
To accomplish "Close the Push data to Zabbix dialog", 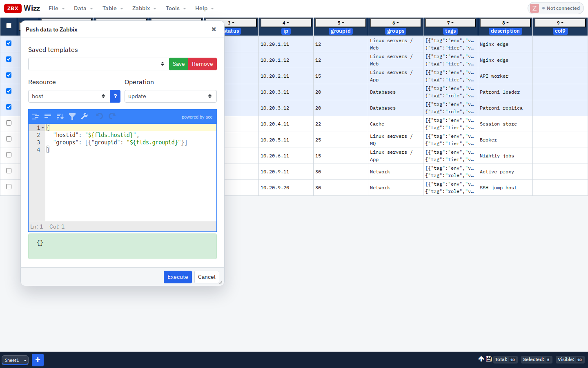I will (x=214, y=29).
